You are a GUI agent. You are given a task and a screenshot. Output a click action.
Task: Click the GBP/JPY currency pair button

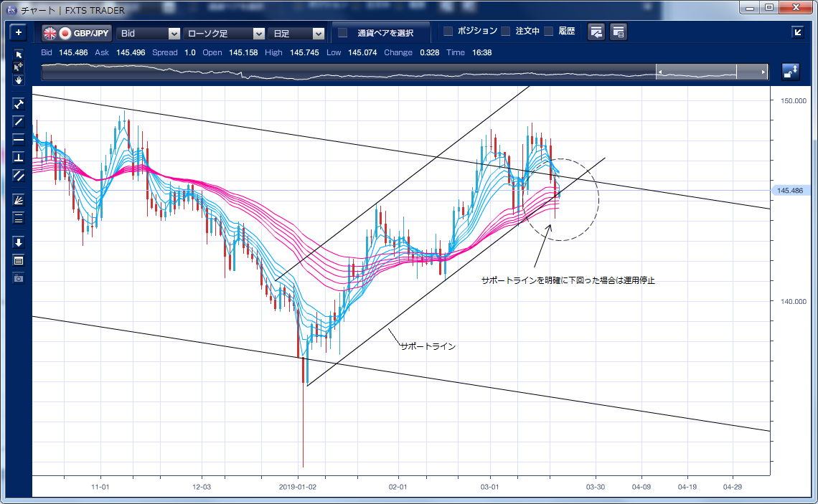[76, 34]
